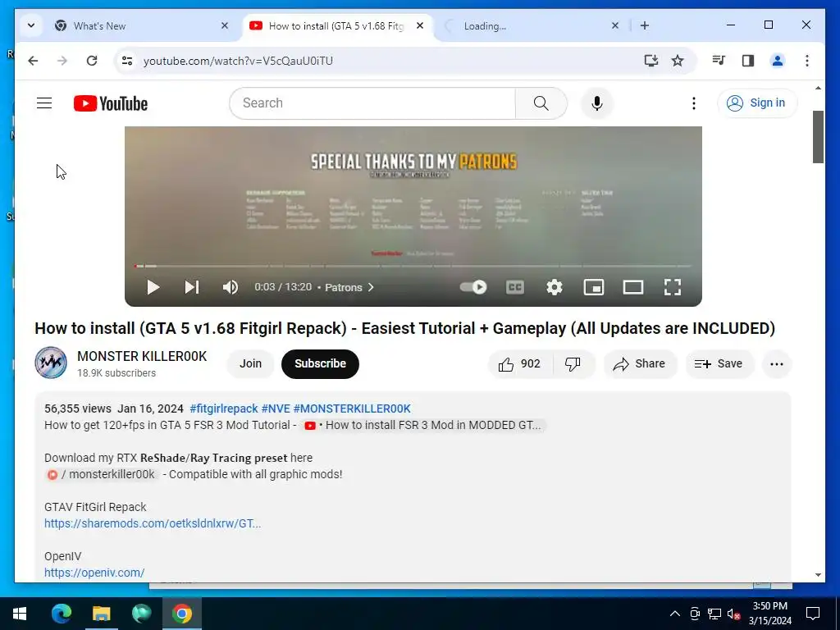Expand the Patrons chapter list
This screenshot has height=630, width=840.
(x=349, y=287)
